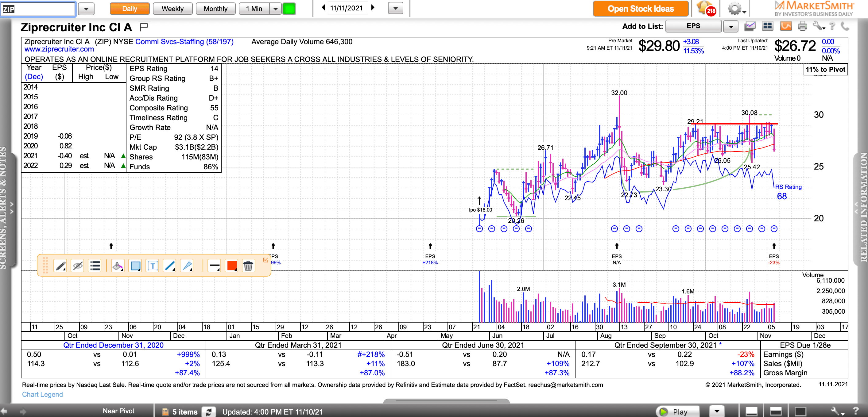
Task: Open the Comml Svcs-Staffing industry link
Action: click(x=184, y=42)
